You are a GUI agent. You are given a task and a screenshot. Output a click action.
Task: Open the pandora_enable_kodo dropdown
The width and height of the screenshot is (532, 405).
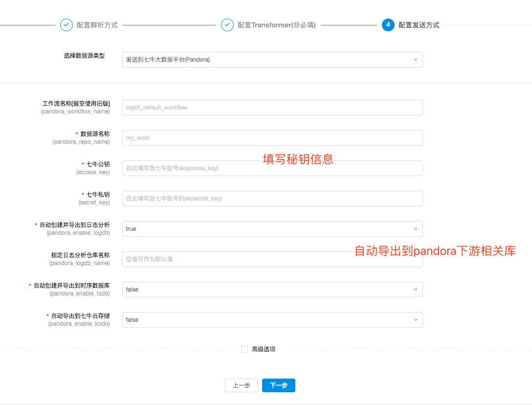272,320
